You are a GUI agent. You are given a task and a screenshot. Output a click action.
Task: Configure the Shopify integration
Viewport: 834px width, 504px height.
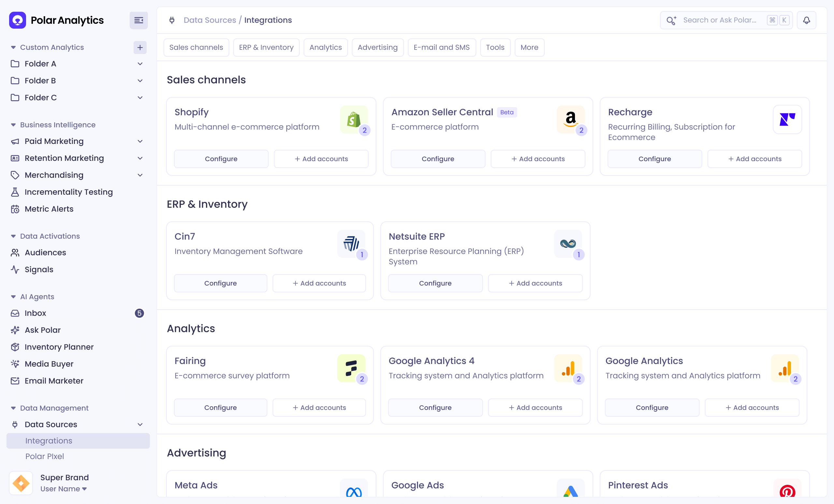pyautogui.click(x=221, y=159)
